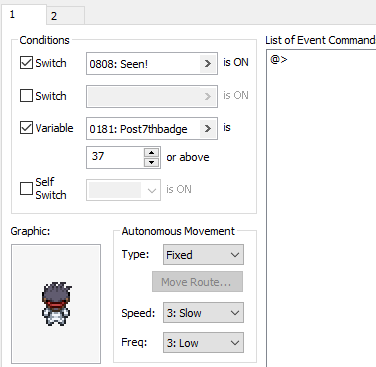
Task: Click the variable value field showing 37
Action: pos(115,157)
